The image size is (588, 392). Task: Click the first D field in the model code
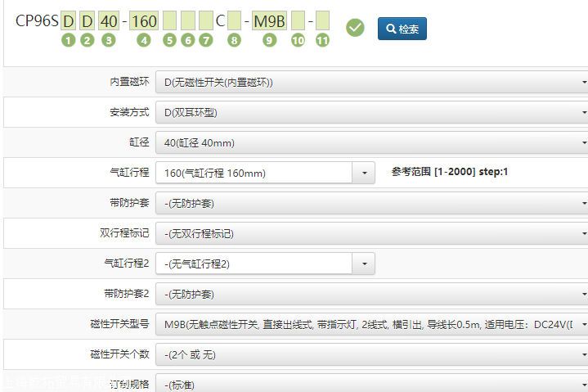[68, 21]
